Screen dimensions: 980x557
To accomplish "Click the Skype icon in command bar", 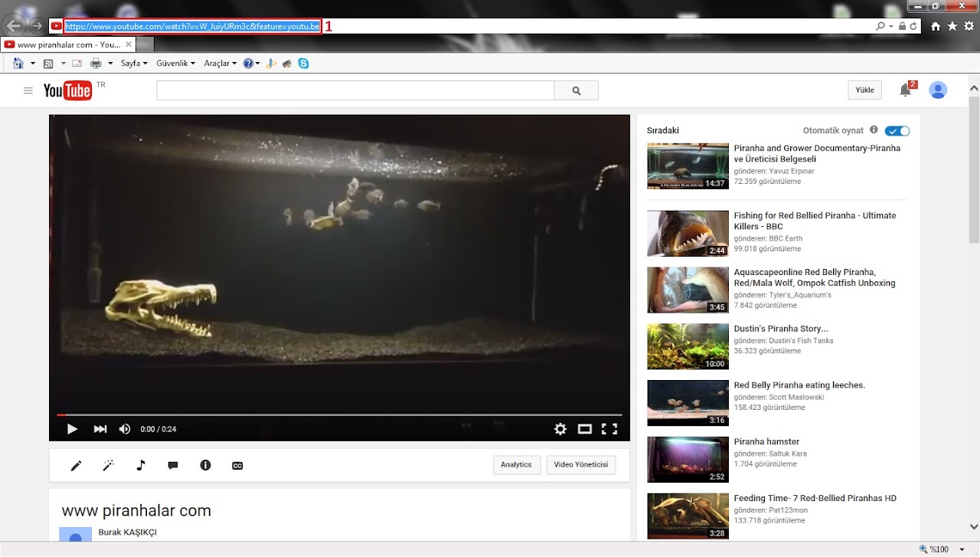I will point(304,64).
